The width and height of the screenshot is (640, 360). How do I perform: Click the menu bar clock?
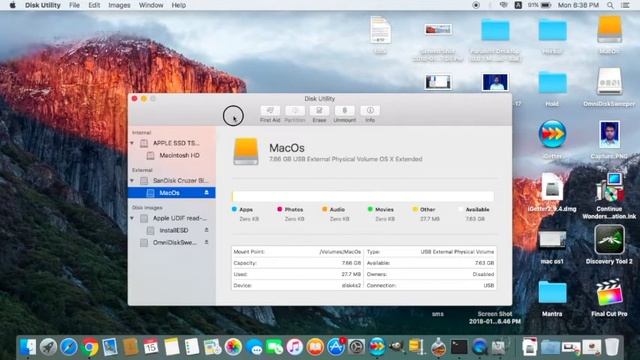[578, 5]
